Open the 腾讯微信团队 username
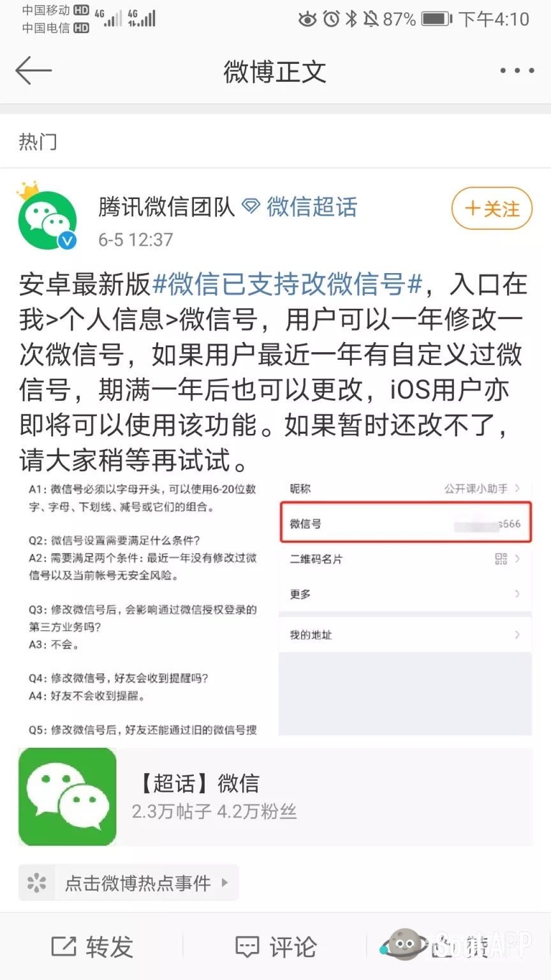This screenshot has width=551, height=980. click(x=166, y=207)
